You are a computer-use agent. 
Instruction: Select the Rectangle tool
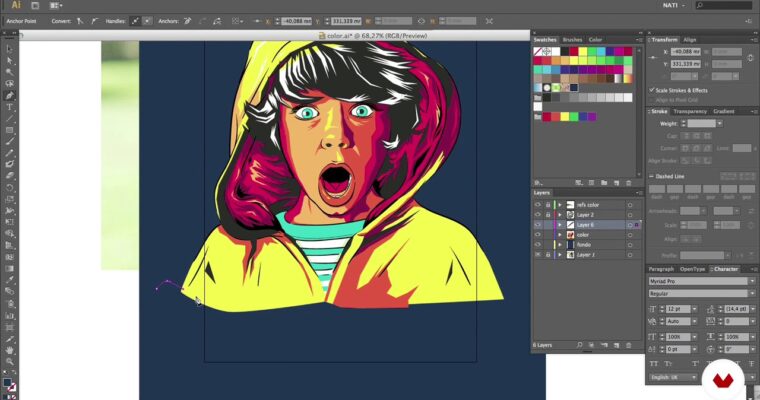coord(10,130)
